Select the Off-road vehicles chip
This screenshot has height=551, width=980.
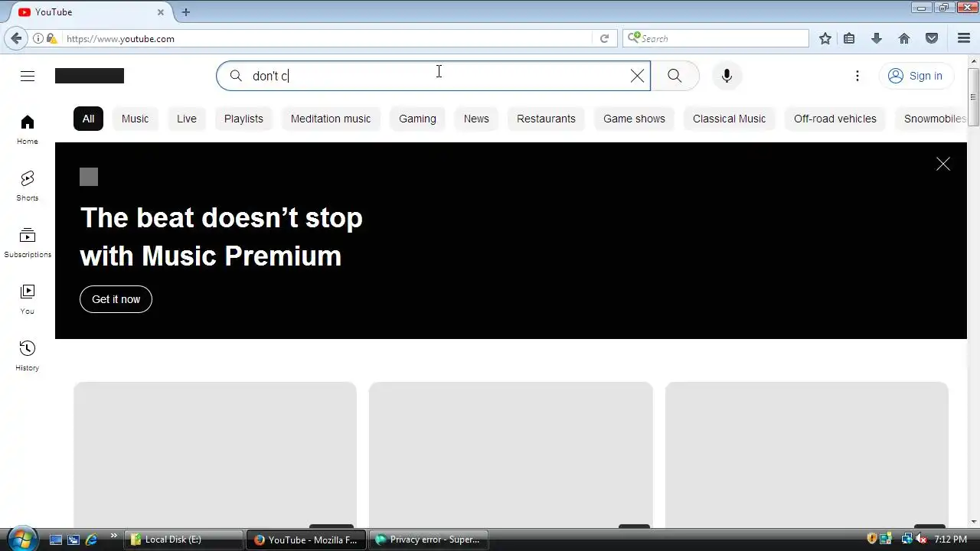tap(835, 119)
